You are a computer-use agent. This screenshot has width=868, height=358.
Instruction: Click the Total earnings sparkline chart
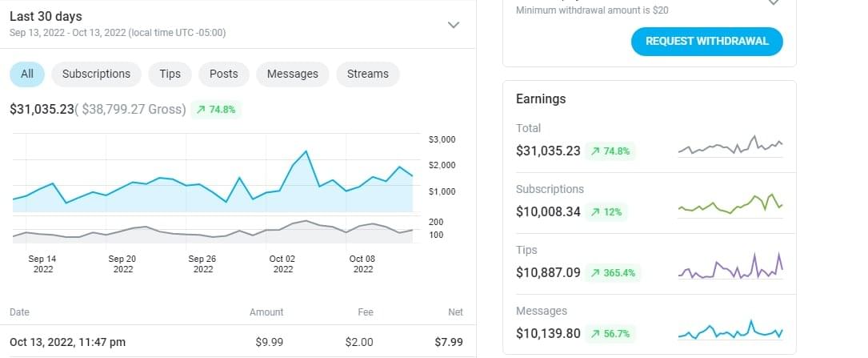point(730,147)
